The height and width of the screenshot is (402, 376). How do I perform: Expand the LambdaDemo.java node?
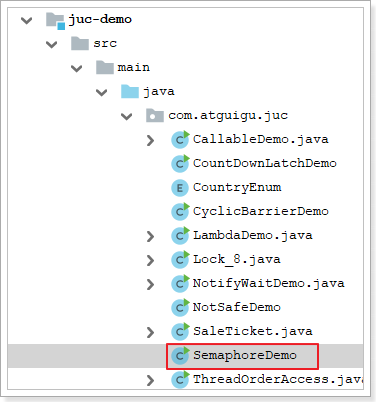tap(150, 236)
